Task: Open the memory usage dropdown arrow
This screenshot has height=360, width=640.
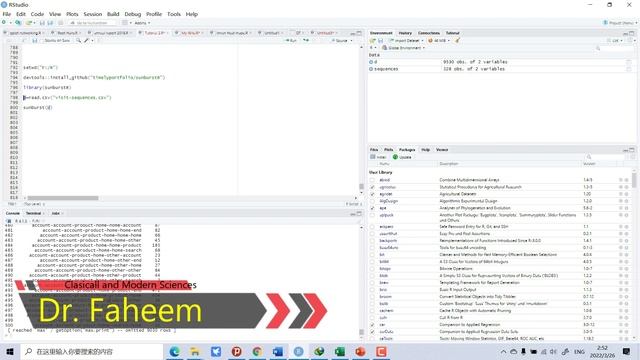Action: point(449,40)
